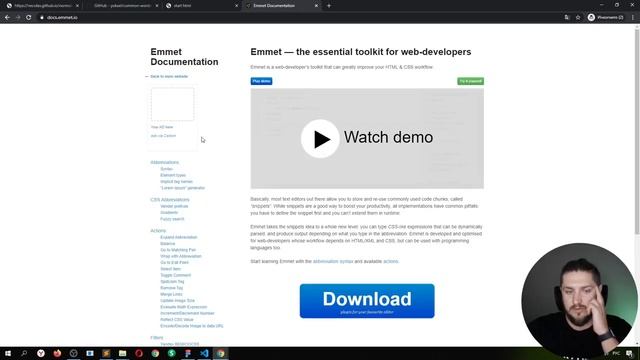640x360 pixels.
Task: Click the browser back arrow
Action: point(7,18)
